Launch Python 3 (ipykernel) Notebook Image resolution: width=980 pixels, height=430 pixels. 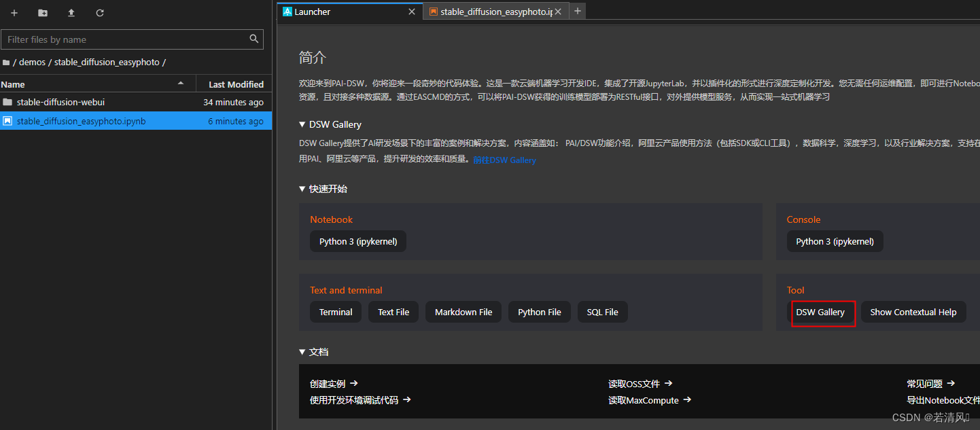click(x=358, y=241)
